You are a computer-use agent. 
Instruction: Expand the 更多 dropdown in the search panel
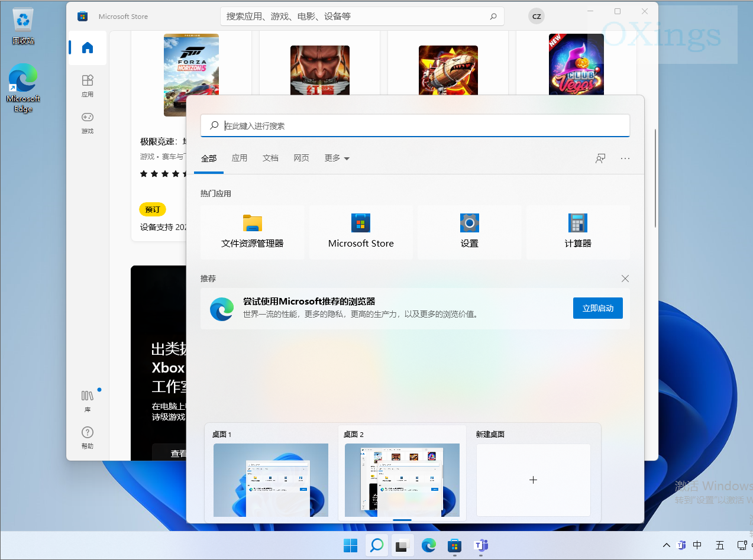click(337, 158)
